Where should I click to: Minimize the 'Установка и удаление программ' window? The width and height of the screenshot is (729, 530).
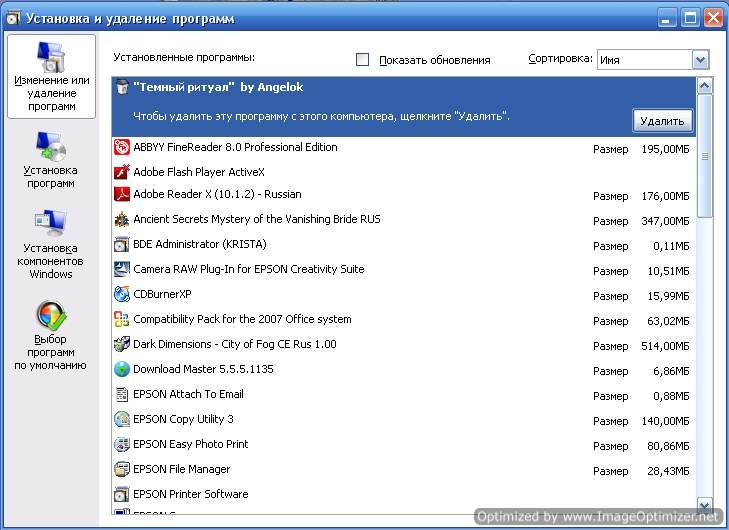[667, 19]
